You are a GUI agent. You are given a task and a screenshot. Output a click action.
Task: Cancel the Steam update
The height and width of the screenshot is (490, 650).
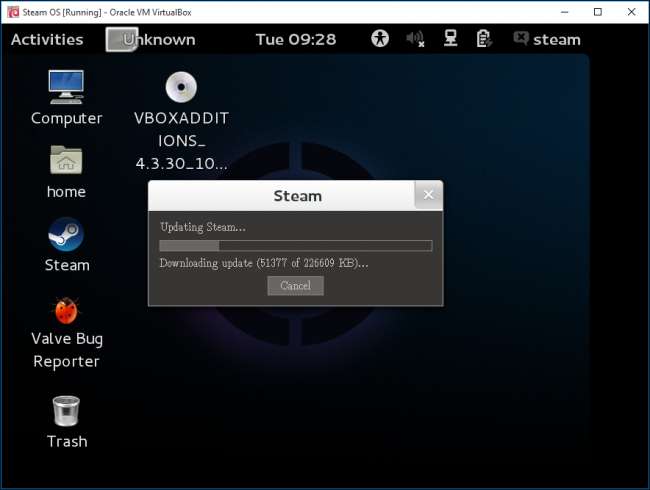pos(296,286)
